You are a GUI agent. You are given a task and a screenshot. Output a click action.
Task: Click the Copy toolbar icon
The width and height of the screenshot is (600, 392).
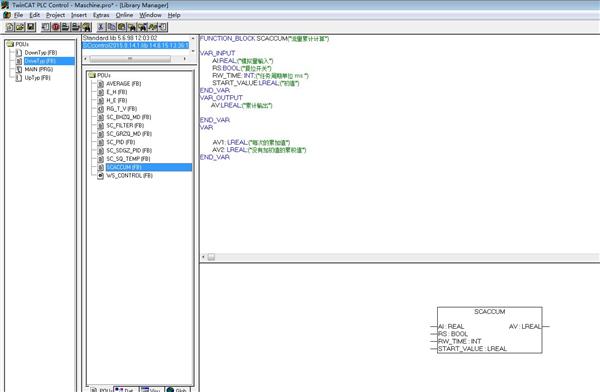click(x=111, y=27)
